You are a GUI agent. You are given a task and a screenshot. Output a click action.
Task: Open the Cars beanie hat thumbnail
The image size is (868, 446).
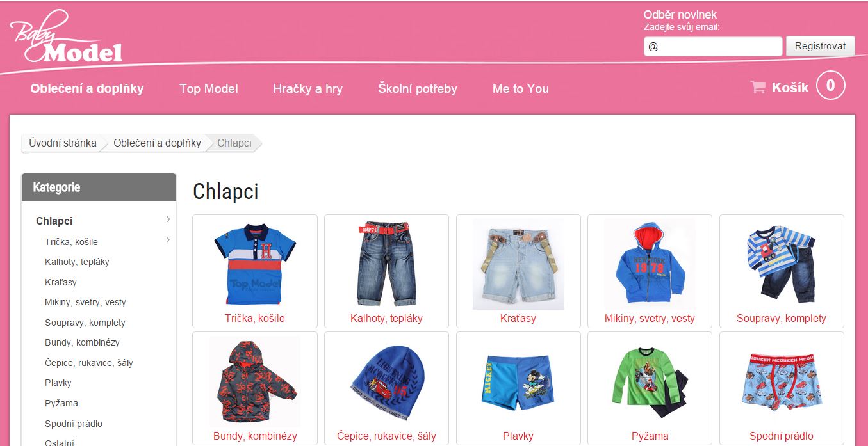tap(386, 381)
